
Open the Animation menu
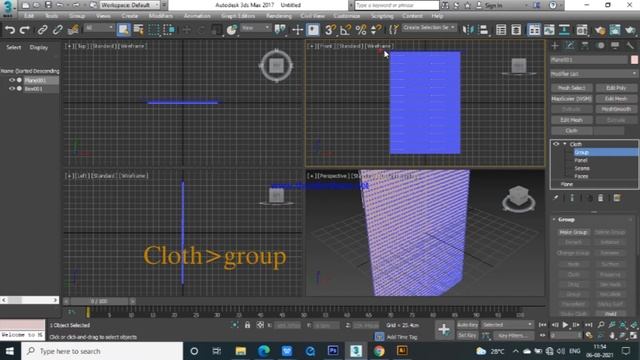coord(197,16)
